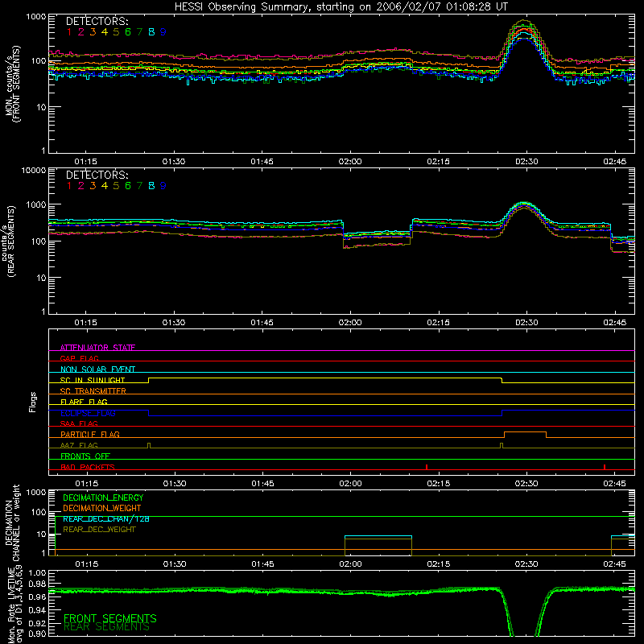Image resolution: width=644 pixels, height=644 pixels.
Task: Click the SC_IN_SUNLIGHT flag label
Action: click(93, 380)
